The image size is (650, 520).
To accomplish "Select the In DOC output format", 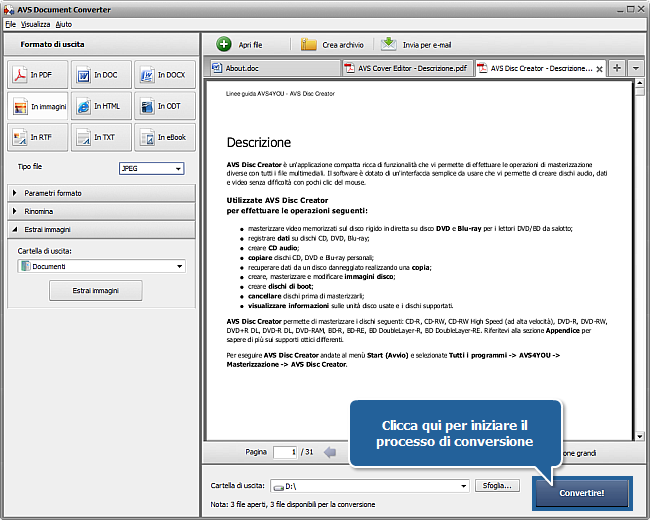I will tap(101, 75).
